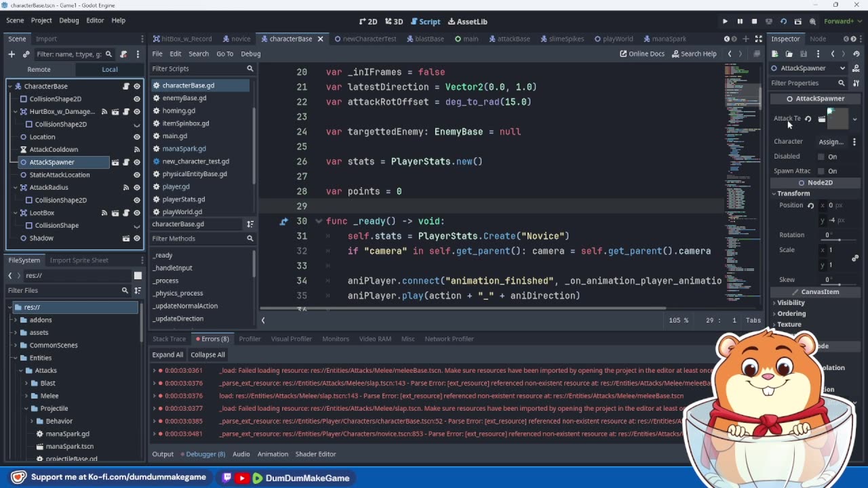The height and width of the screenshot is (488, 868).
Task: Open the Inspector property tools icon
Action: pos(856,83)
